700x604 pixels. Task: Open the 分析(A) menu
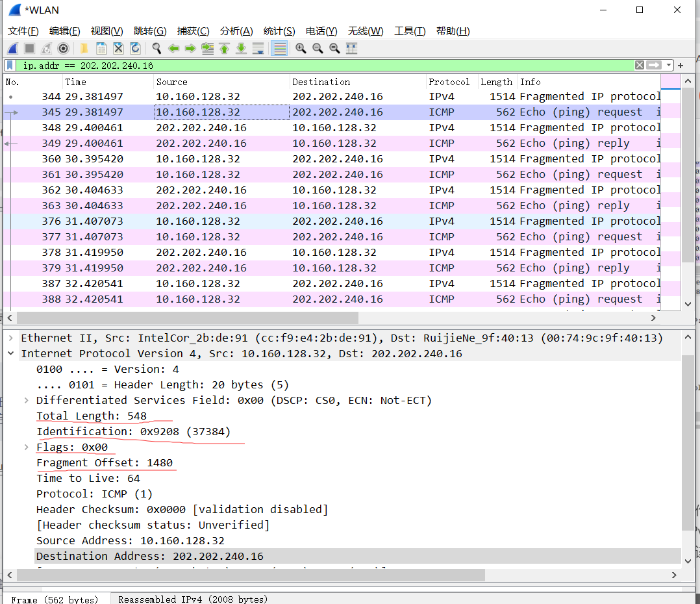tap(236, 31)
